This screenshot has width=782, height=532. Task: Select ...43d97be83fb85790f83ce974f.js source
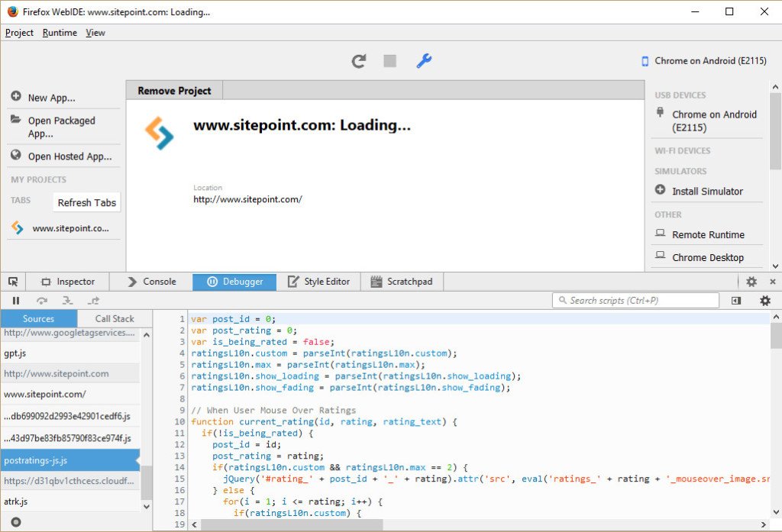coord(70,438)
